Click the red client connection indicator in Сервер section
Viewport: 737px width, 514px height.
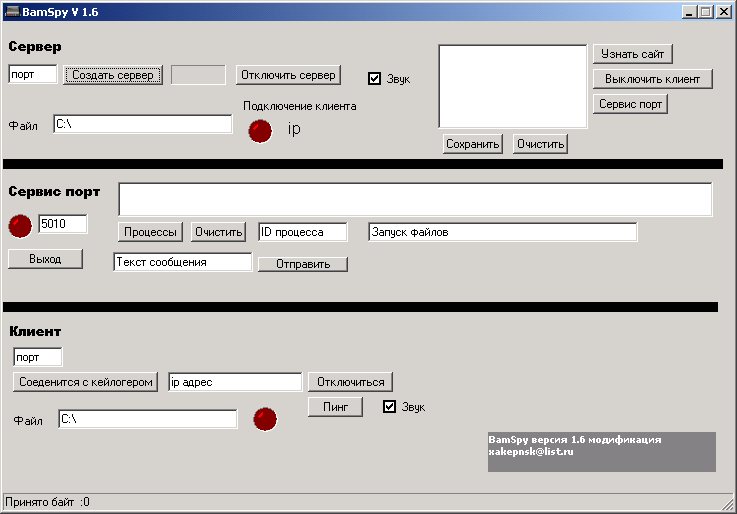260,131
